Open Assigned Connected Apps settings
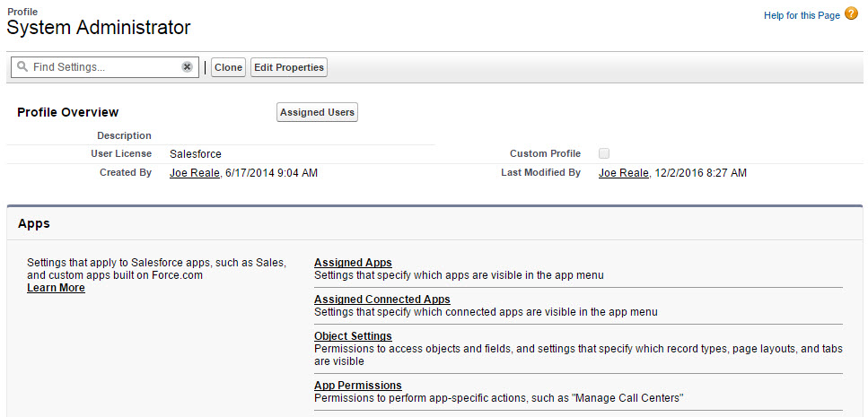The image size is (868, 417). 382,300
